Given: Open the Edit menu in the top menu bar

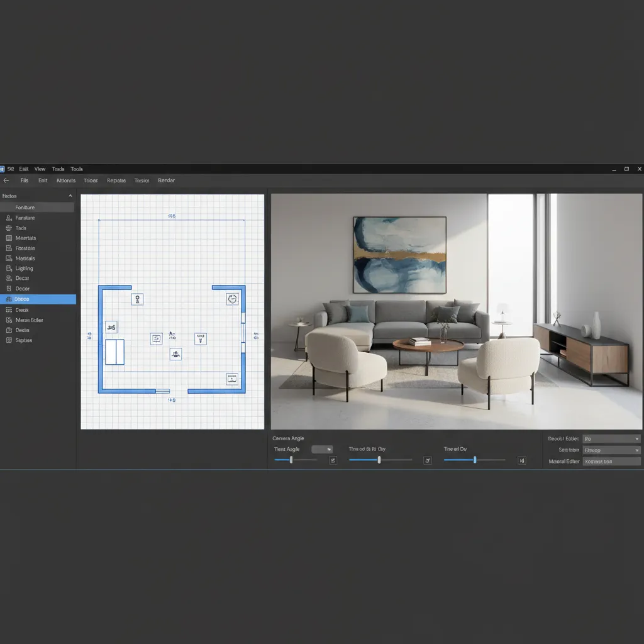Looking at the screenshot, I should tap(24, 169).
